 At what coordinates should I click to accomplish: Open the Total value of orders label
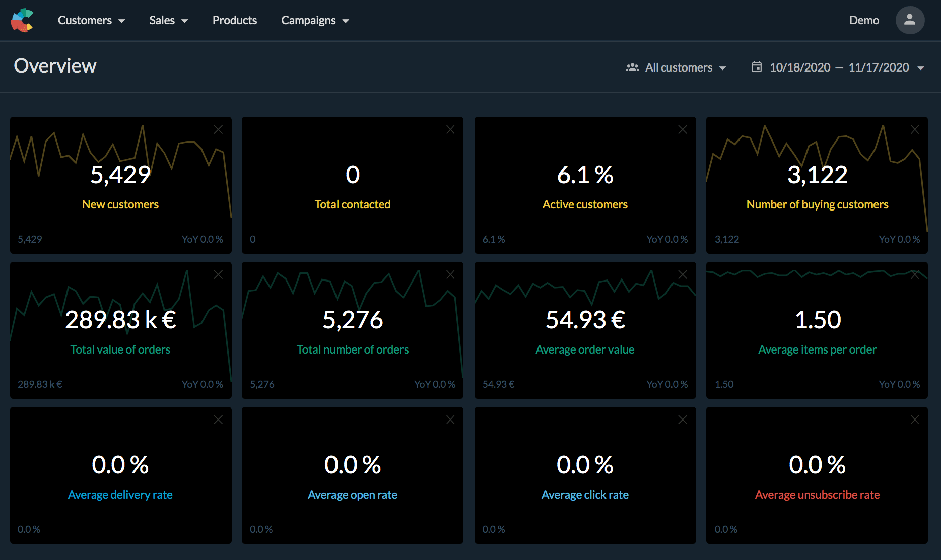[x=120, y=349]
